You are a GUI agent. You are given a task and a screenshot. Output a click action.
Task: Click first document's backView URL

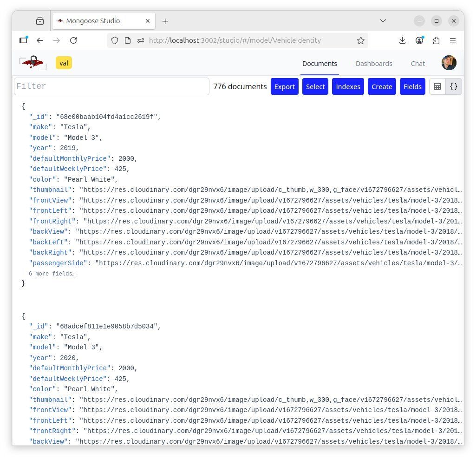coord(269,232)
